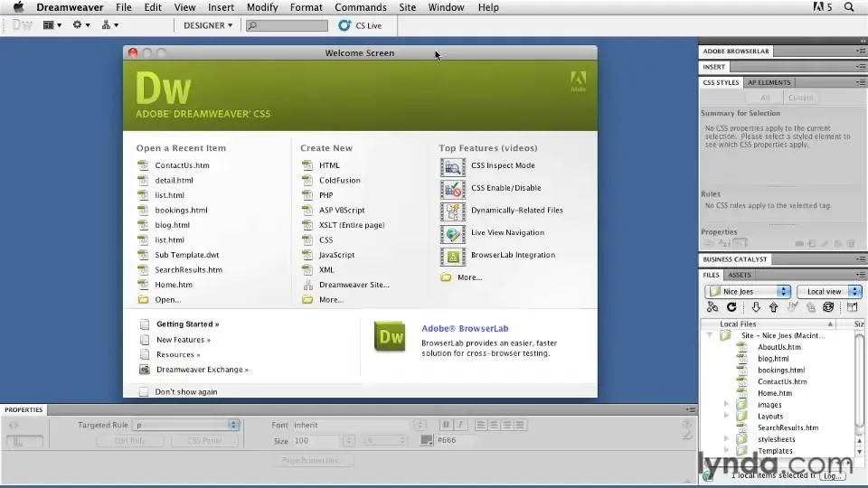Screen dimensions: 868x488
Task: Open the Commands menu
Action: point(361,7)
